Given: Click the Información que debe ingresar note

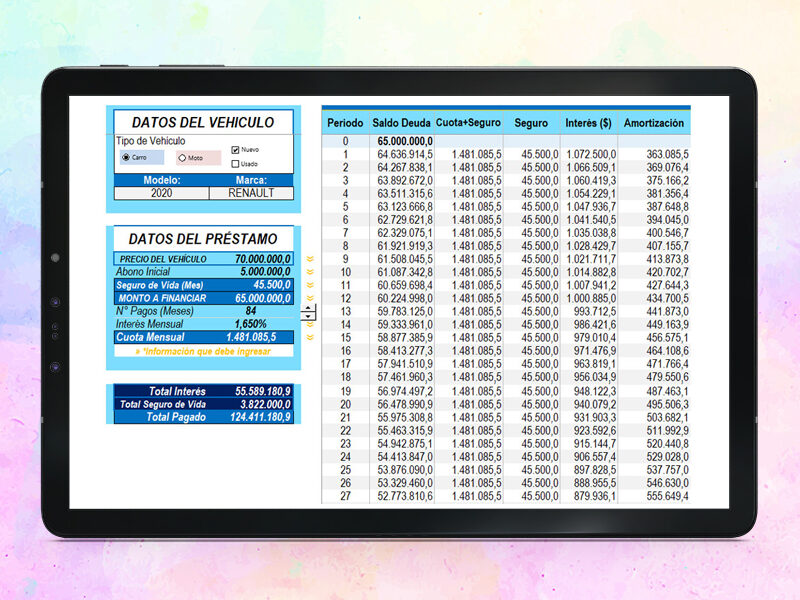Looking at the screenshot, I should (x=203, y=351).
